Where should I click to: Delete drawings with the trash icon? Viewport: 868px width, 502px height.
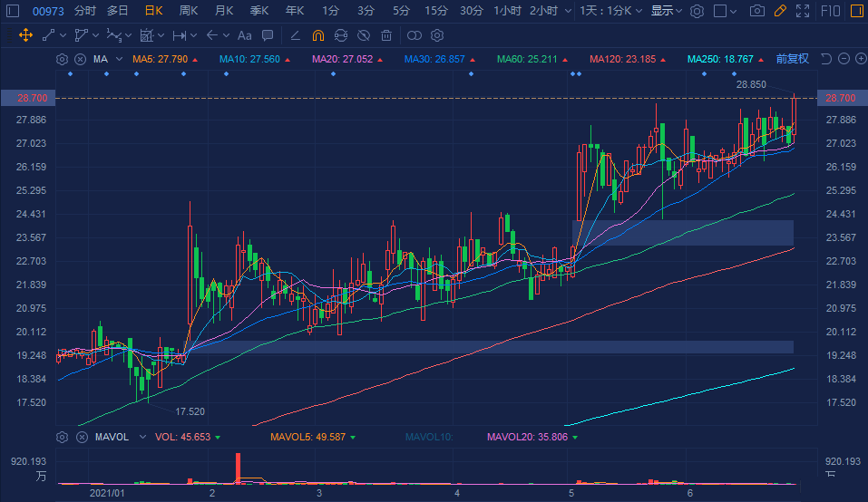386,35
